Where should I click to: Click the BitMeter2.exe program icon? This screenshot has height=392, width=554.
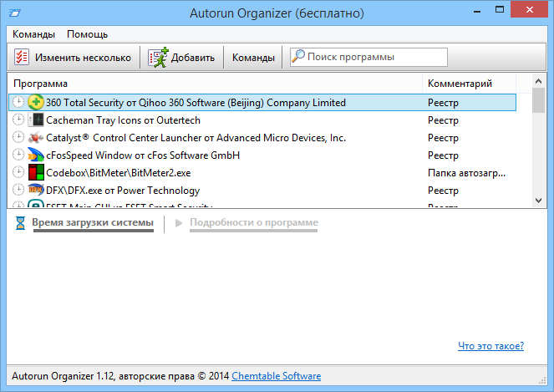click(36, 173)
